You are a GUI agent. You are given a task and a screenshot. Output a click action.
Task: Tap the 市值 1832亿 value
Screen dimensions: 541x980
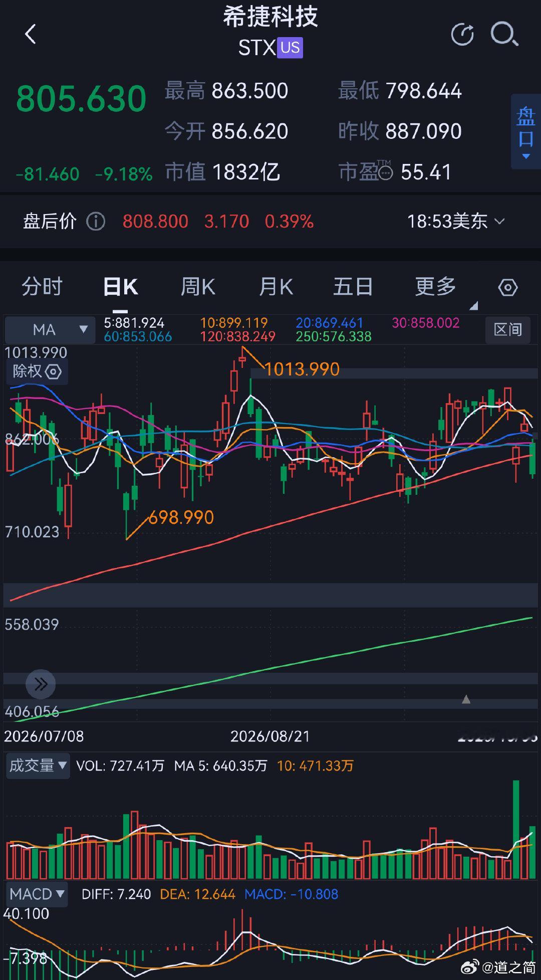point(246,172)
